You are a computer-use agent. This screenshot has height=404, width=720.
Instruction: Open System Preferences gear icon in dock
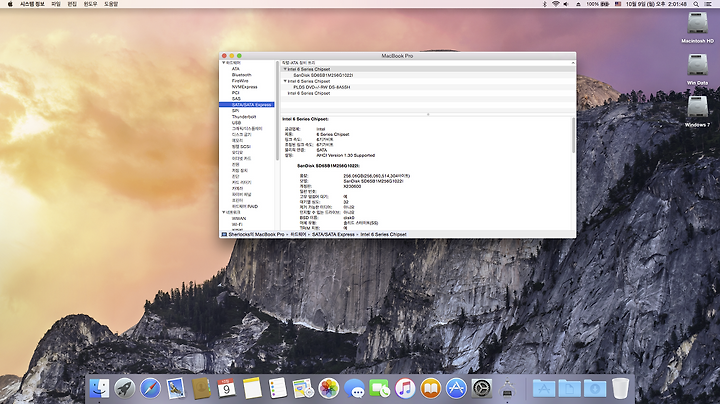coord(482,388)
